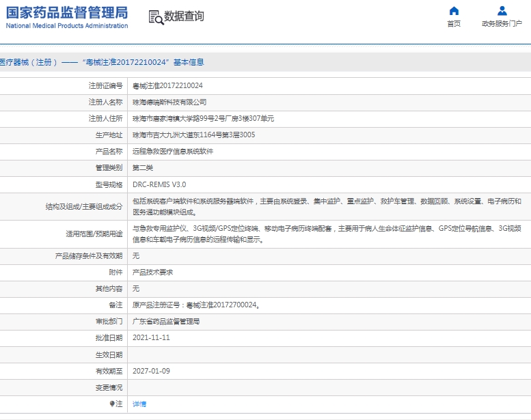Click the 无 value of 产品储存条件及有效期
Viewport: 531px width, 420px height.
click(x=136, y=256)
